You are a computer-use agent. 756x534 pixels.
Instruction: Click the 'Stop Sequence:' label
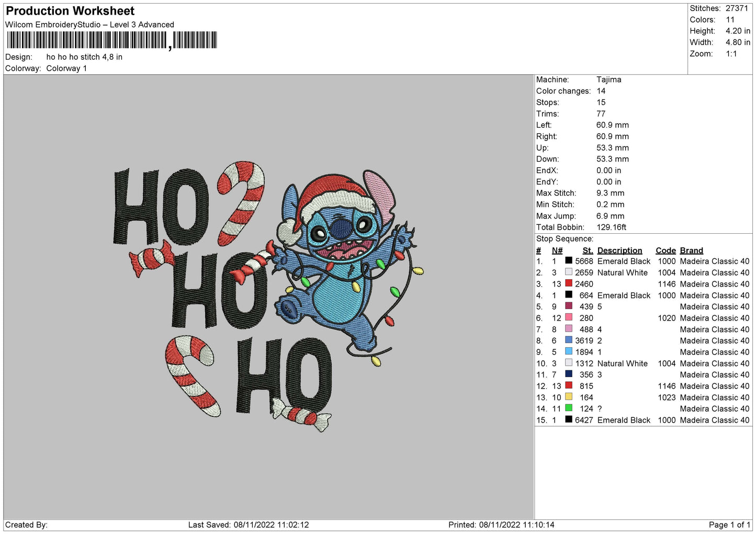point(565,239)
